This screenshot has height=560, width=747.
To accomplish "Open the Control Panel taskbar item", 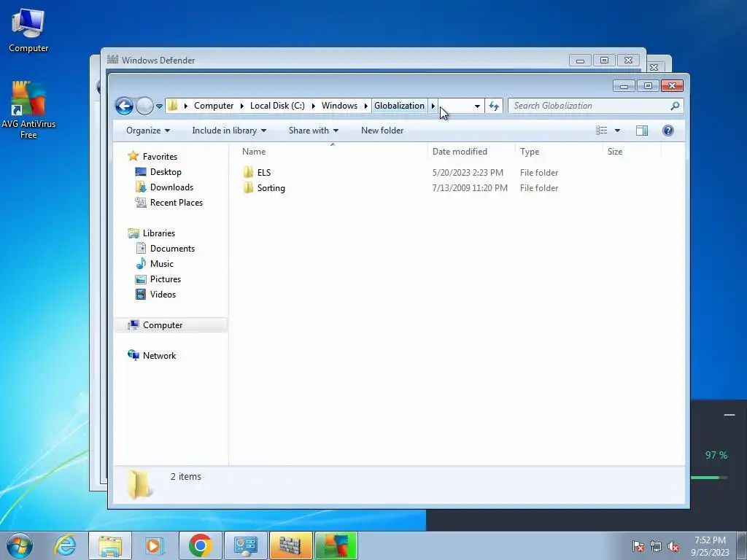I will pos(245,545).
